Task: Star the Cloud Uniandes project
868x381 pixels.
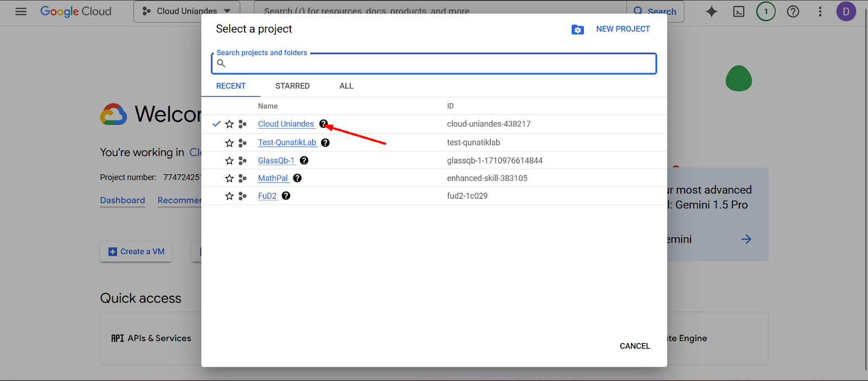Action: coord(229,124)
